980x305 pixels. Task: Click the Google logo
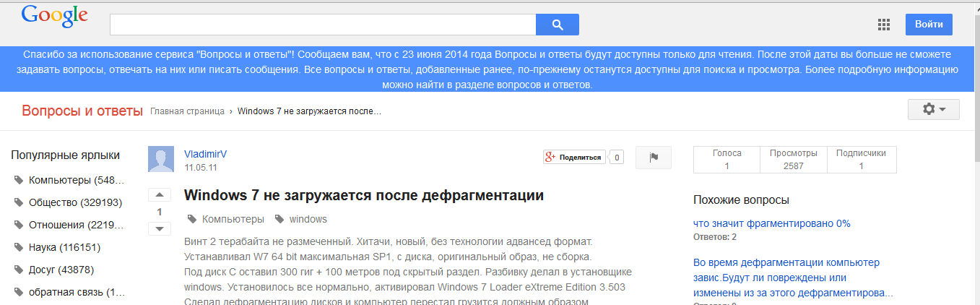(55, 17)
